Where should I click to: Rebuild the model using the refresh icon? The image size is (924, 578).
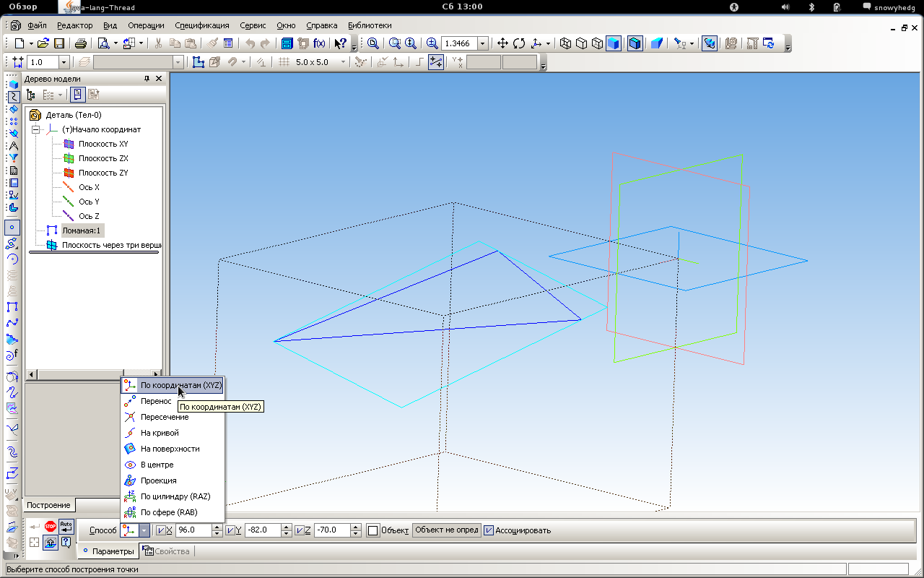point(769,43)
